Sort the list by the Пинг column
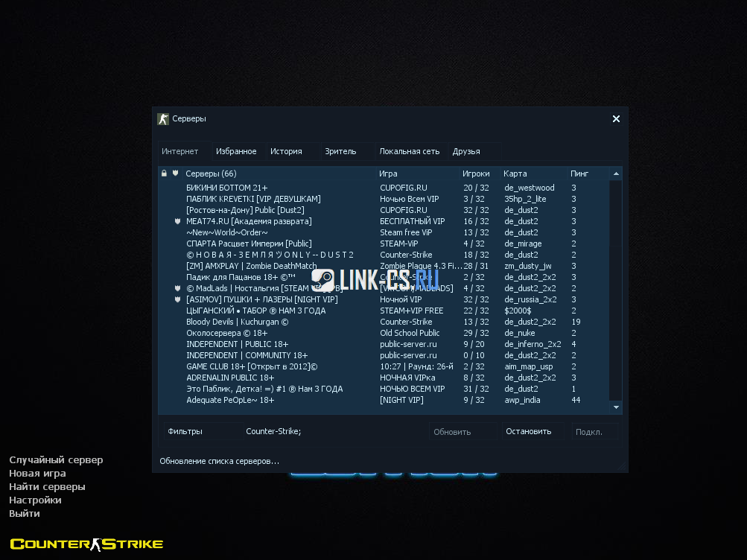This screenshot has height=560, width=747. pos(579,174)
